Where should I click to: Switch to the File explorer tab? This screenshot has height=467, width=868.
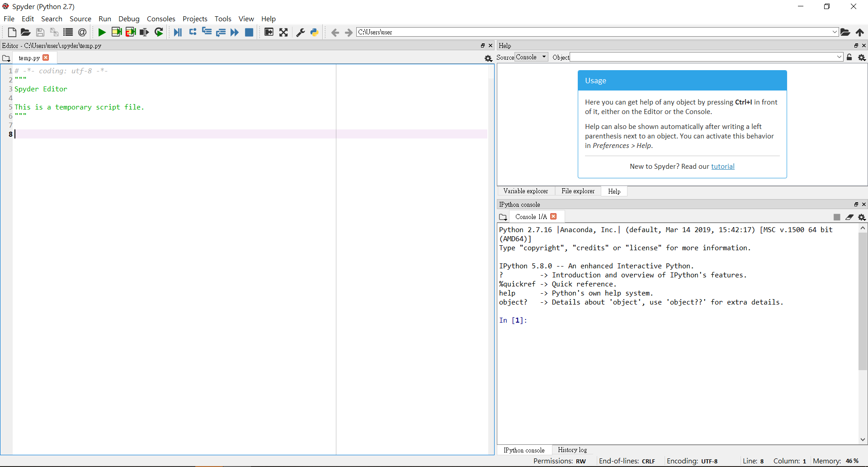pos(578,191)
